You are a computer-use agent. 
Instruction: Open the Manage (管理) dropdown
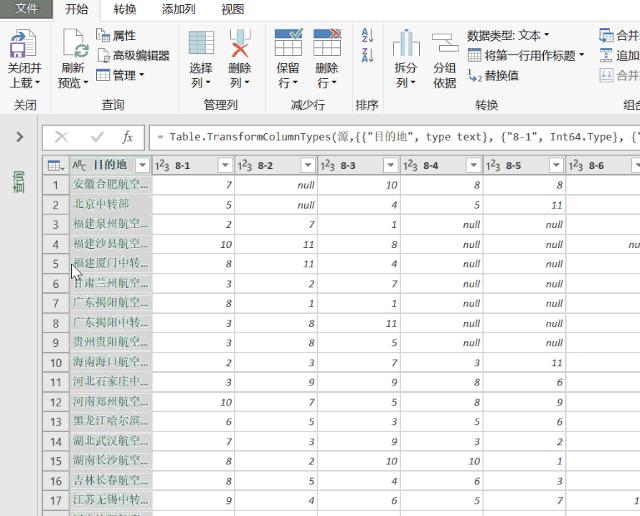(120, 75)
